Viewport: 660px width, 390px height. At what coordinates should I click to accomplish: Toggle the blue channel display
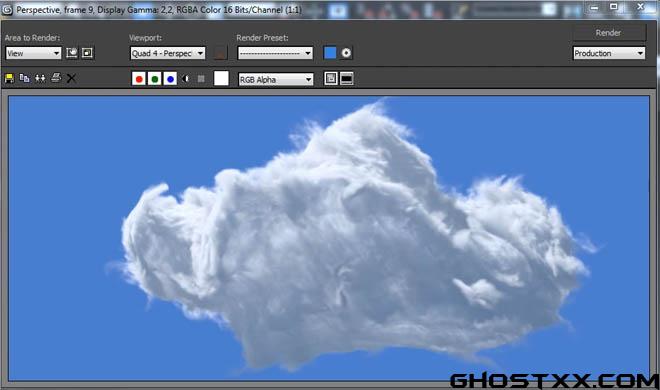tap(170, 79)
